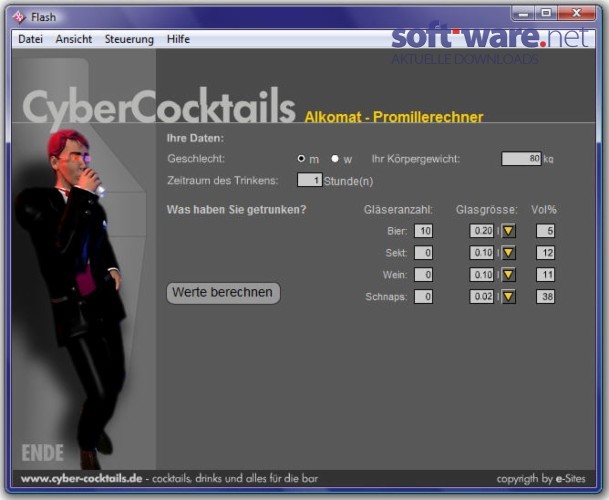The image size is (609, 500).
Task: Click the Bier glass size value 0.20
Action: [482, 231]
